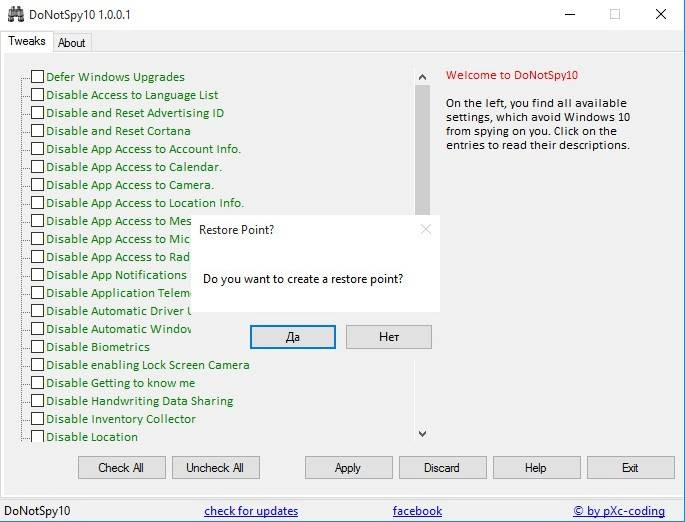Image resolution: width=685 pixels, height=522 pixels.
Task: Toggle Disable Access to Language List
Action: pos(38,94)
